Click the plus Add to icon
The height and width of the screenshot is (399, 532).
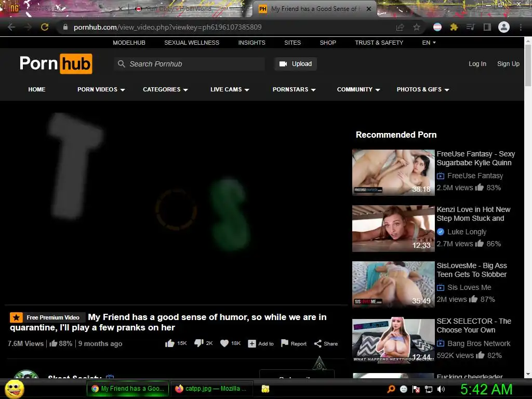click(x=252, y=344)
